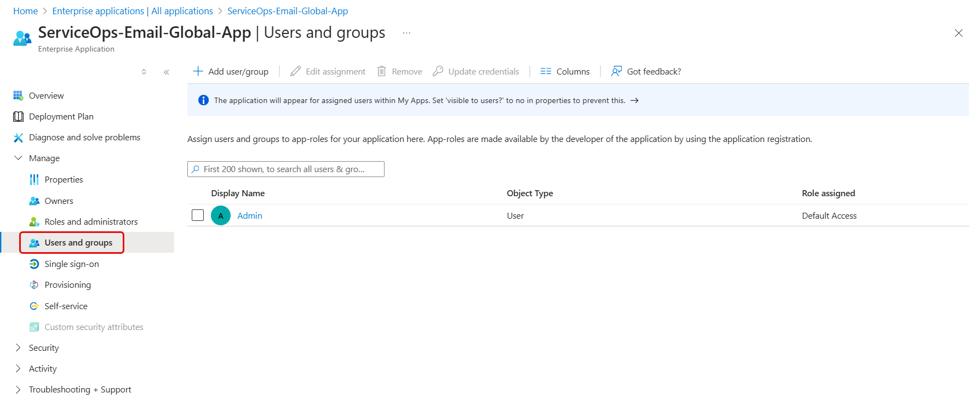Click the magnifier icon in the search box
This screenshot has height=410, width=980.
click(196, 169)
